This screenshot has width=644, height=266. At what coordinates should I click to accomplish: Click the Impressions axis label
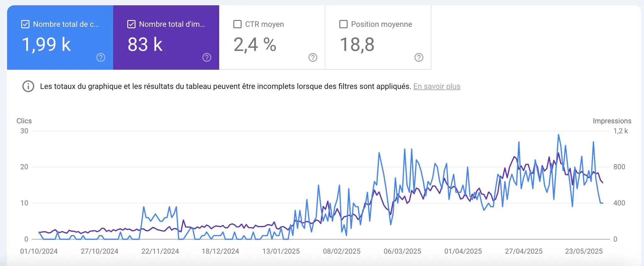[x=612, y=121]
